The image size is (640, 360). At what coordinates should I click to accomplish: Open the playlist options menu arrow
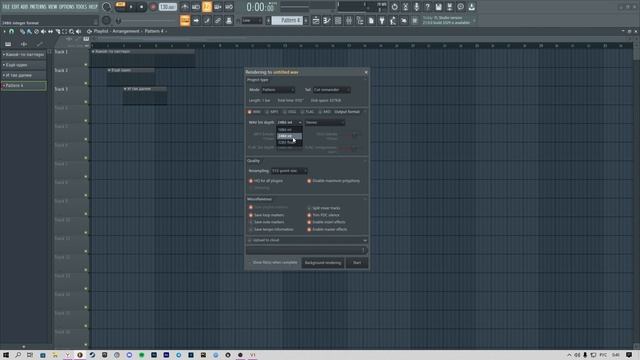point(4,31)
